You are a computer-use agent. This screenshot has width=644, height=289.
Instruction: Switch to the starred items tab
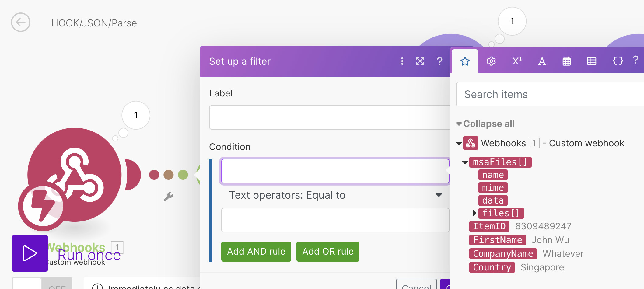click(465, 61)
